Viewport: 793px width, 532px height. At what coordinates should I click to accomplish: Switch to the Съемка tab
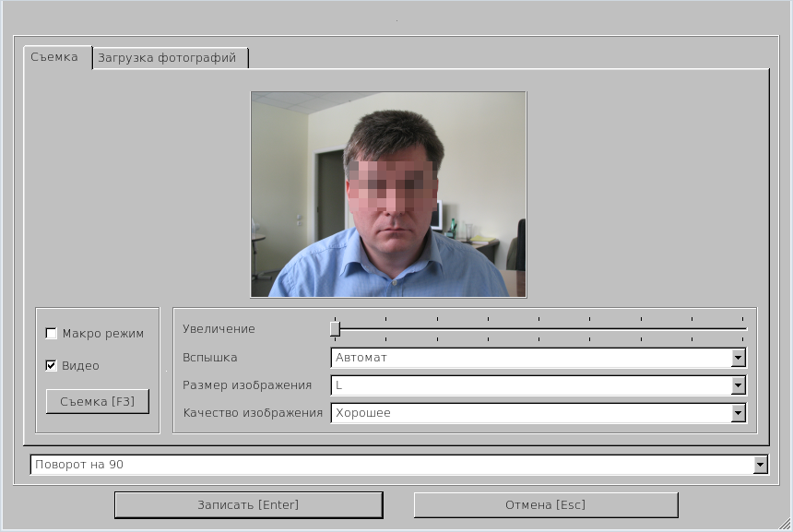tap(58, 57)
